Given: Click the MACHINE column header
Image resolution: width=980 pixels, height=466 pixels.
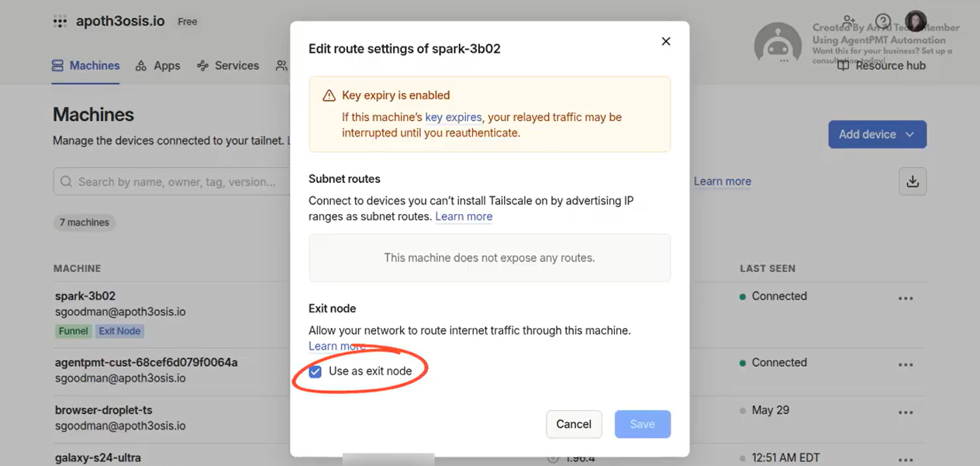Looking at the screenshot, I should click(x=77, y=268).
